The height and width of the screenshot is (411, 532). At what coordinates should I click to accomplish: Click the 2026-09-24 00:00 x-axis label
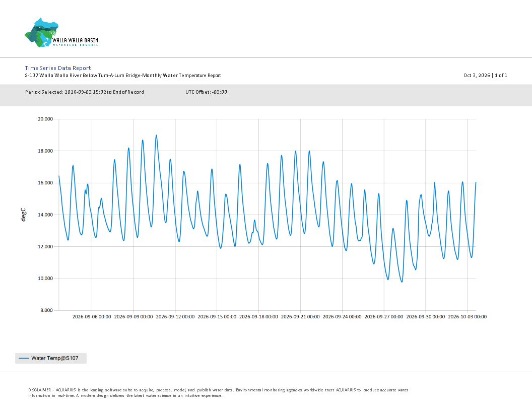342,317
